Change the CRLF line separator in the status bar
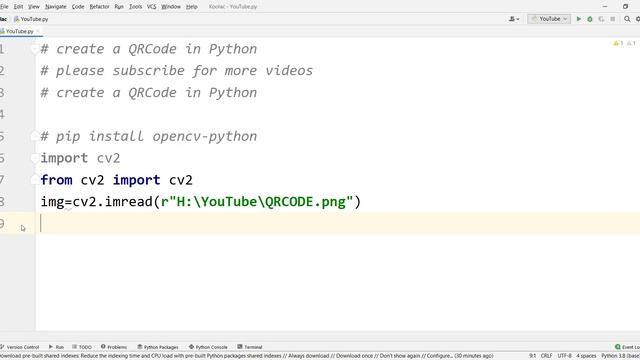Viewport: 640px width, 360px height. (x=547, y=356)
